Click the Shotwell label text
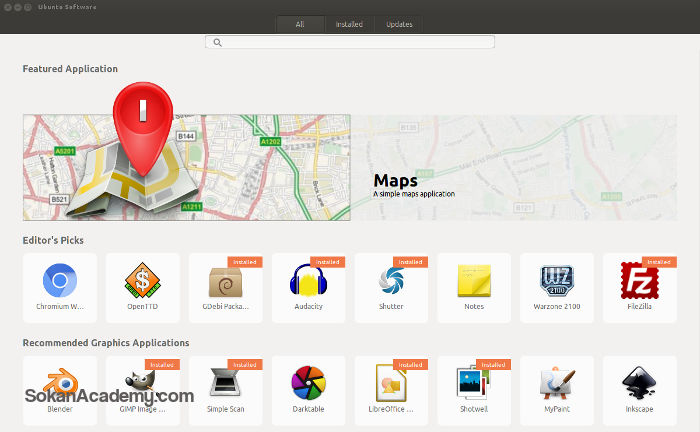 click(474, 409)
